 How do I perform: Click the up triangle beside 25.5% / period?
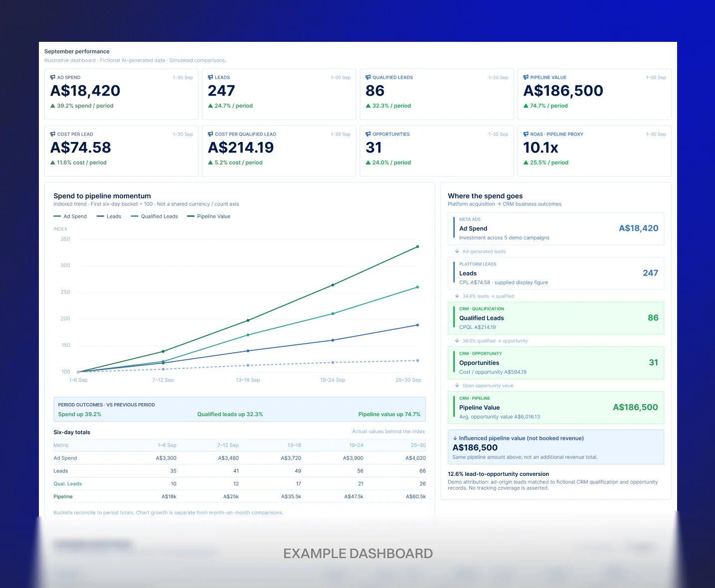point(526,162)
